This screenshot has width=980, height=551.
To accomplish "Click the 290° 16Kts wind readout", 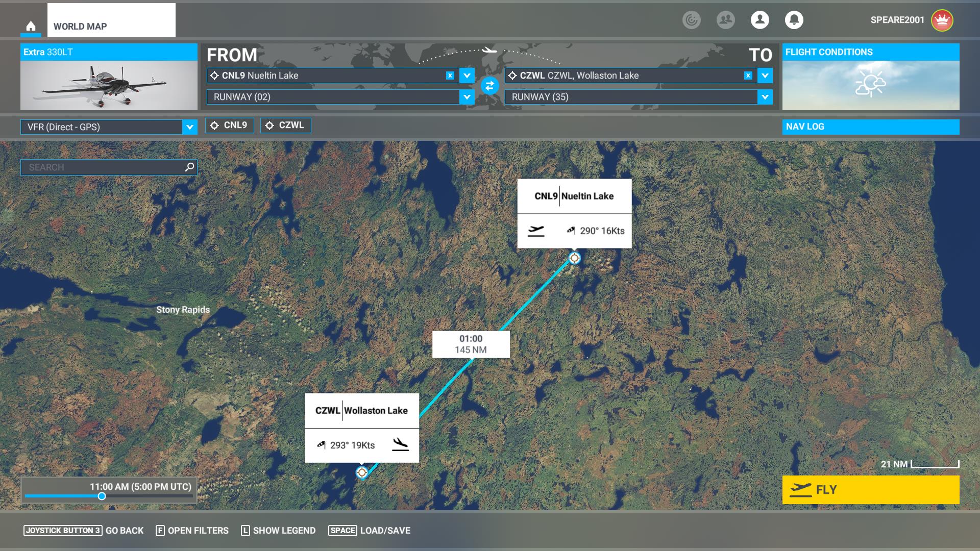I will coord(596,231).
